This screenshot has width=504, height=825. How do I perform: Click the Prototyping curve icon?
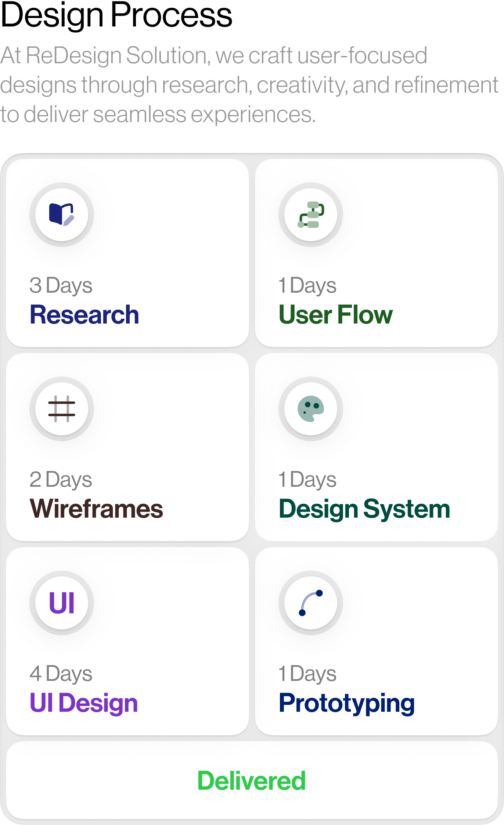(x=311, y=603)
